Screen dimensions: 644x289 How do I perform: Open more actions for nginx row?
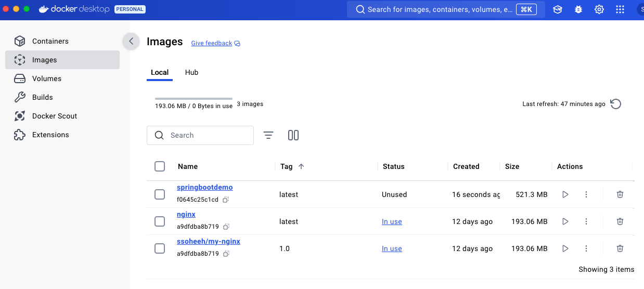tap(586, 221)
